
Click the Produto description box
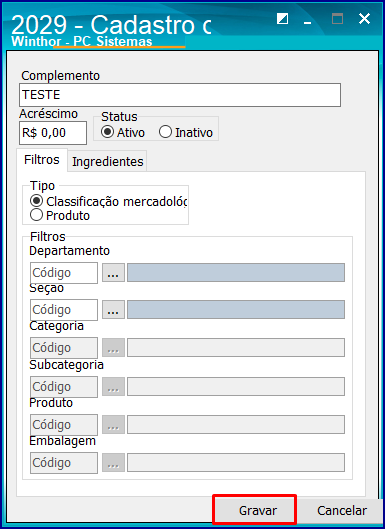click(x=236, y=424)
